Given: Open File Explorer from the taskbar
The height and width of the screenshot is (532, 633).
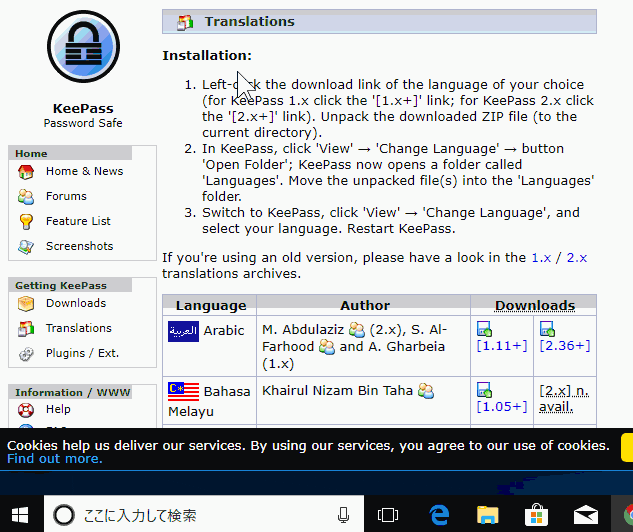Looking at the screenshot, I should [488, 515].
